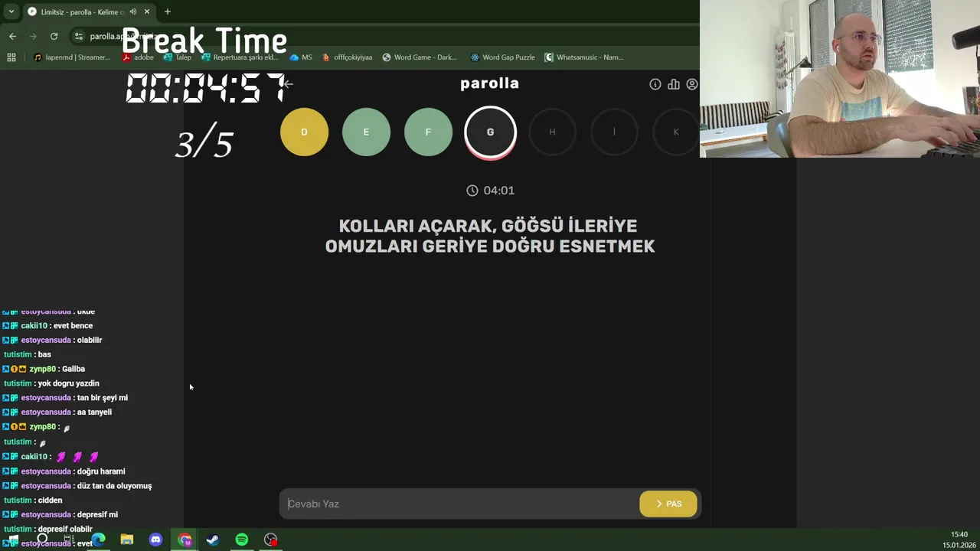Screen dimensions: 980x551
Task: Open Spotify from the taskbar
Action: point(242,540)
